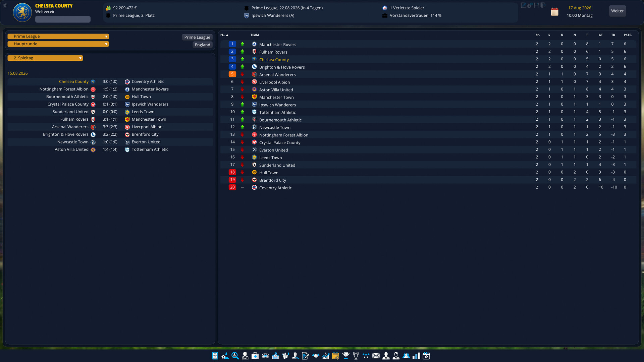This screenshot has width=644, height=362.
Task: Click Tottenham Athletic in the fixtures list
Action: pyautogui.click(x=150, y=149)
